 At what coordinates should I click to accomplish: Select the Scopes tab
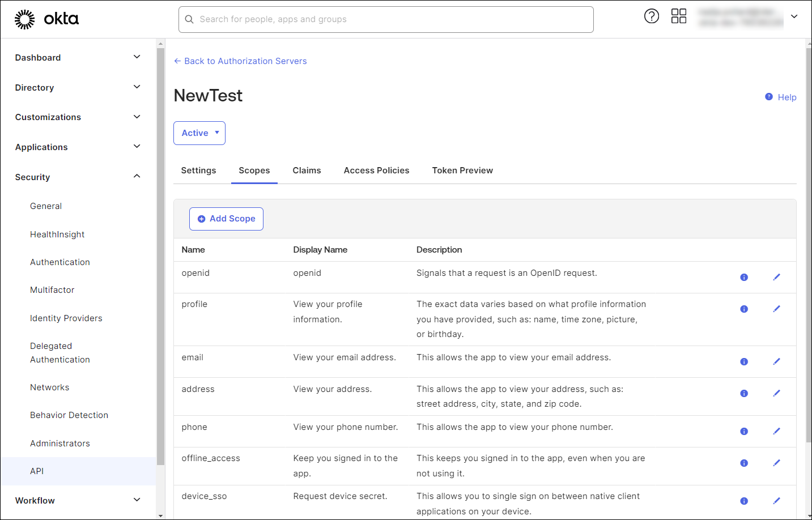tap(254, 171)
